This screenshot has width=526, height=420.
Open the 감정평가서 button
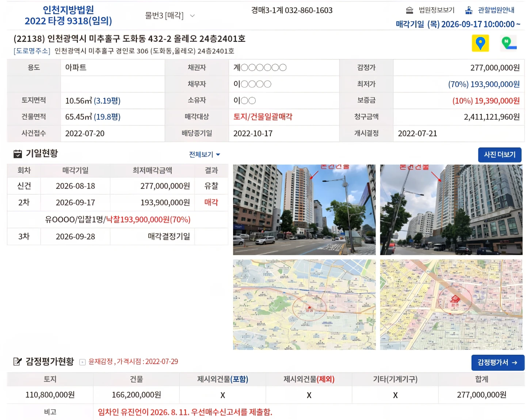pos(498,363)
